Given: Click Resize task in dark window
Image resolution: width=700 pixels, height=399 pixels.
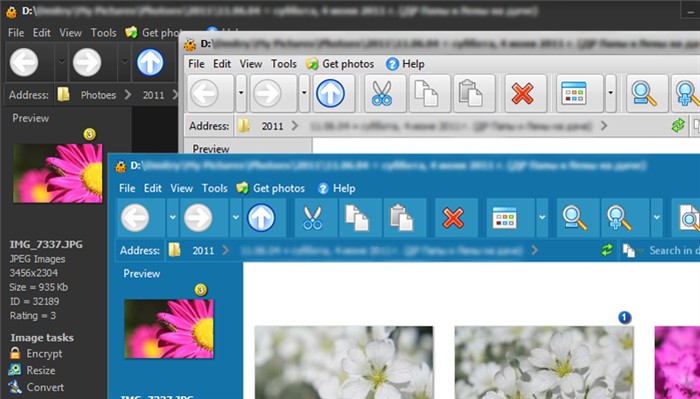Looking at the screenshot, I should 32,370.
